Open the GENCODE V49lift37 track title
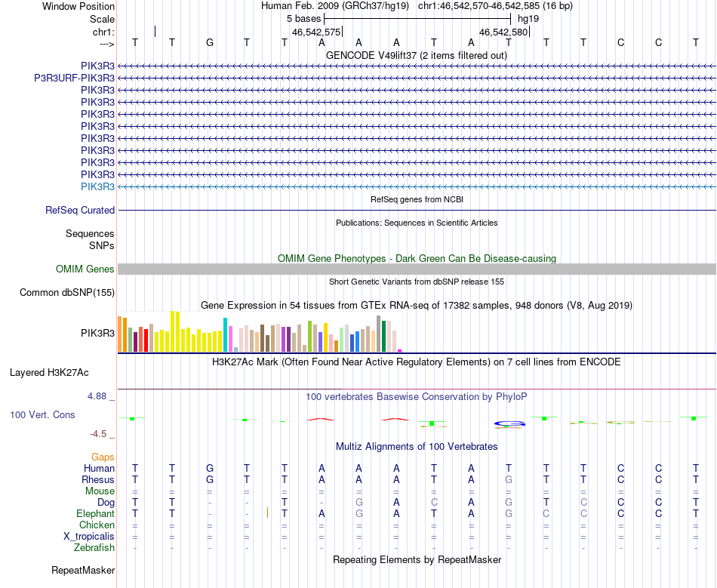The image size is (717, 588). [417, 55]
